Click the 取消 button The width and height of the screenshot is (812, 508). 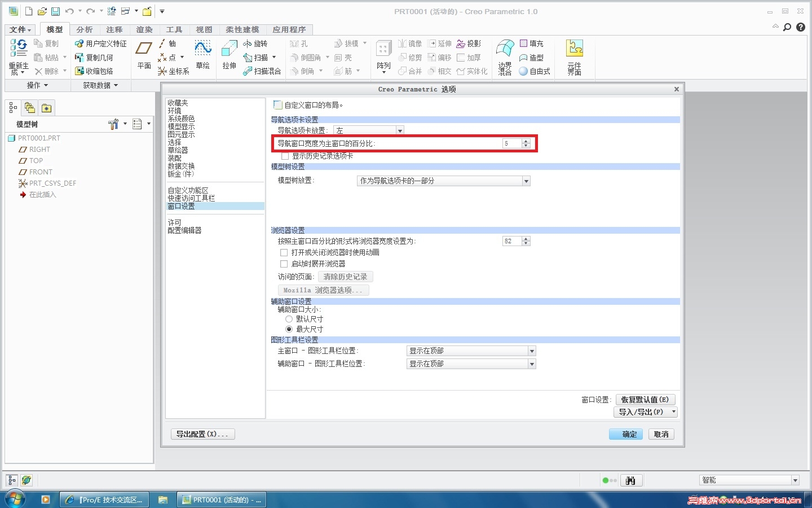pos(661,434)
